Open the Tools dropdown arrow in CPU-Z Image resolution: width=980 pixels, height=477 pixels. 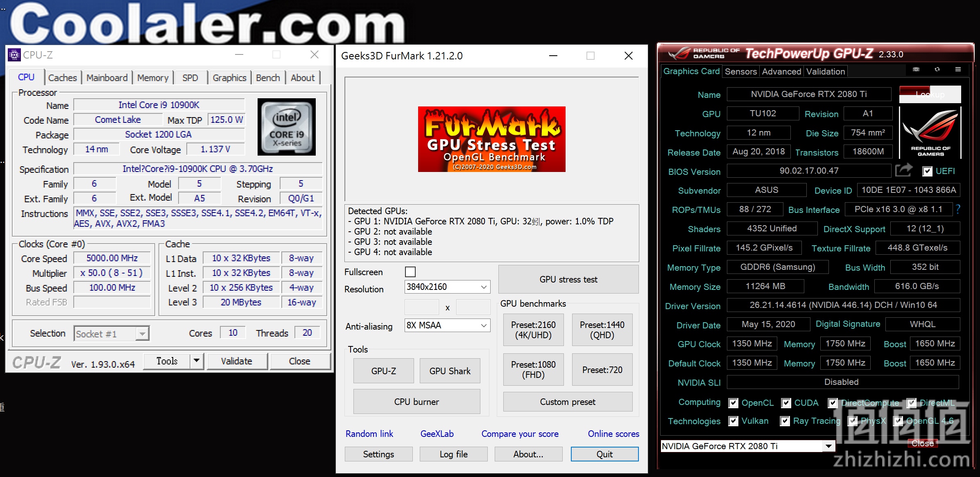point(197,361)
